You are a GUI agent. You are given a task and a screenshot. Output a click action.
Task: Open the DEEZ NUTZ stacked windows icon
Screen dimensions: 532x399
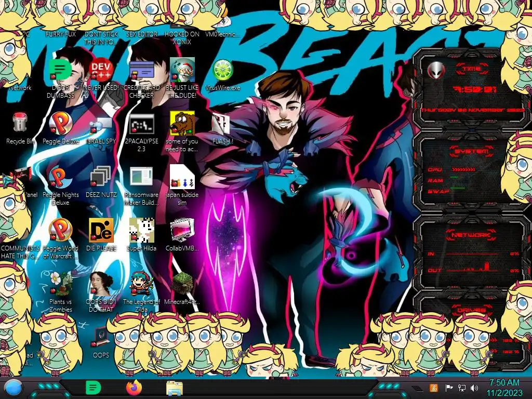101,177
